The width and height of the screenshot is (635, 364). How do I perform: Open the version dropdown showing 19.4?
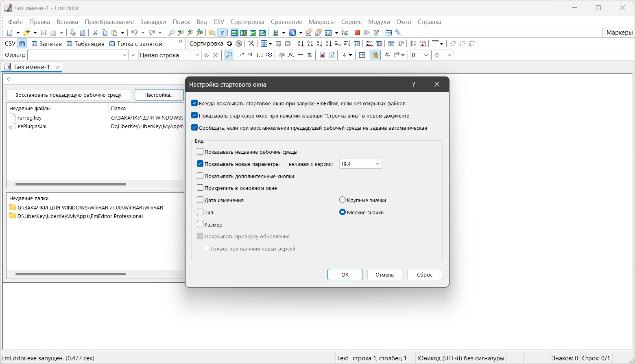[360, 164]
